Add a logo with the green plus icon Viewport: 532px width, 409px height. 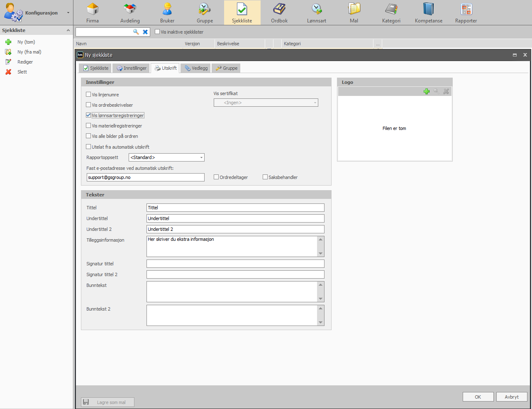(427, 91)
